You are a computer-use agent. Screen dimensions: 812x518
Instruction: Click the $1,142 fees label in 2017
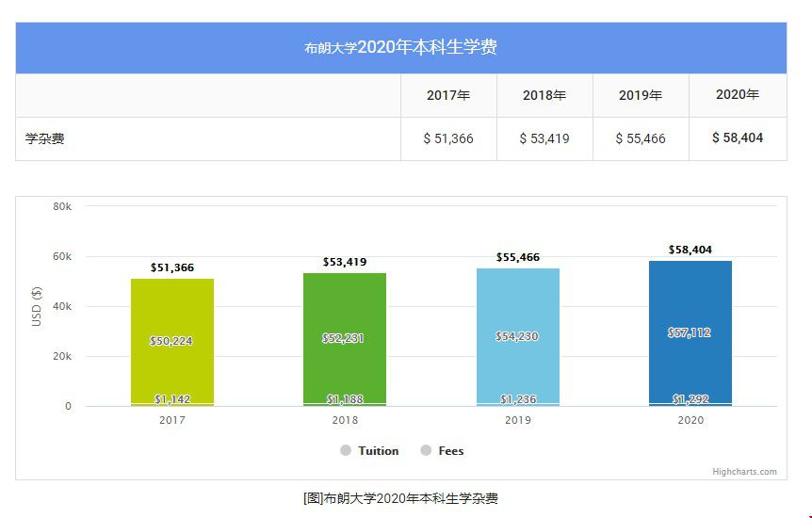(172, 399)
